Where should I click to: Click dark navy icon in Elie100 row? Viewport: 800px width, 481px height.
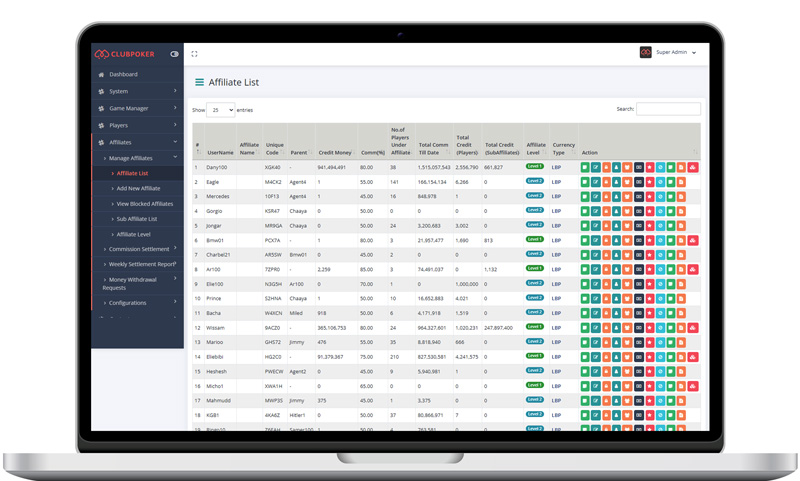coord(639,284)
